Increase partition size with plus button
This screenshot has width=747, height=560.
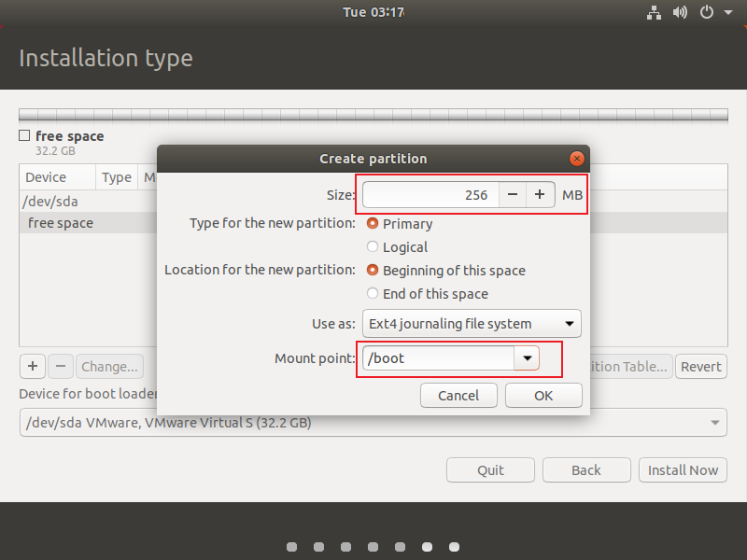540,195
